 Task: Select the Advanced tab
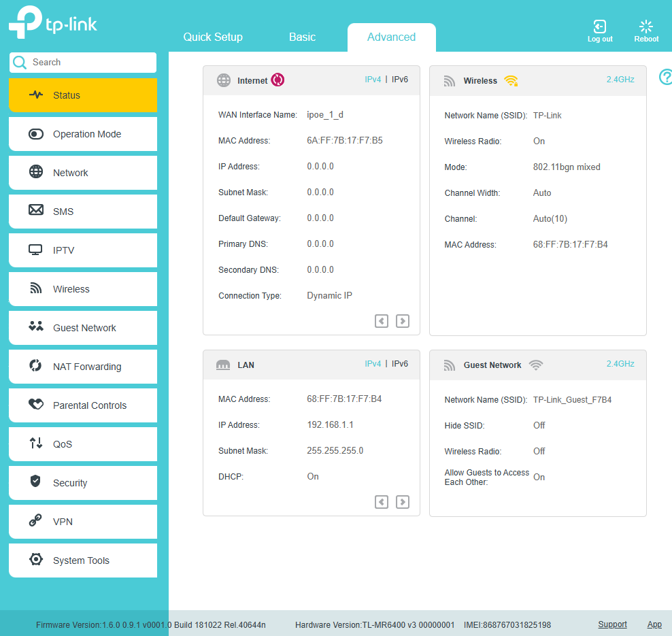pyautogui.click(x=391, y=37)
